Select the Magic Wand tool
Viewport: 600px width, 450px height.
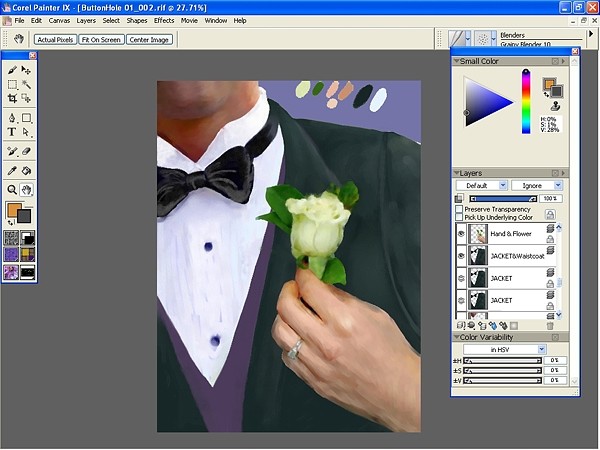pos(26,85)
